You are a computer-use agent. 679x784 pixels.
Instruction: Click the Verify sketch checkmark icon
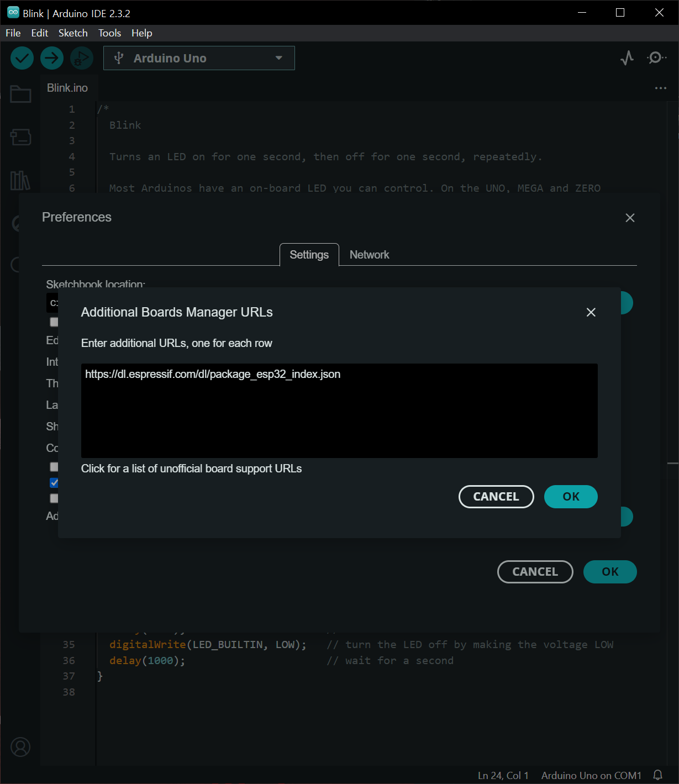[22, 58]
